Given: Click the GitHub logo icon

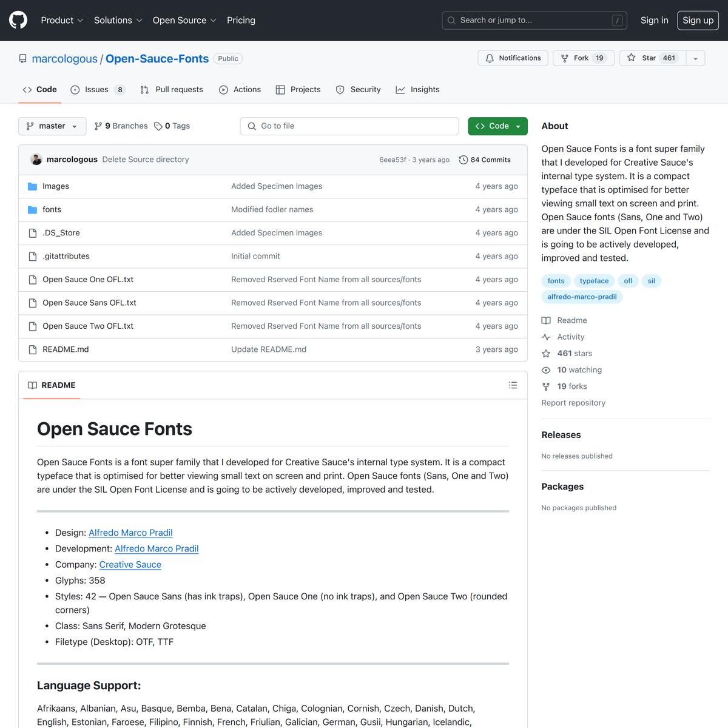Looking at the screenshot, I should tap(18, 20).
